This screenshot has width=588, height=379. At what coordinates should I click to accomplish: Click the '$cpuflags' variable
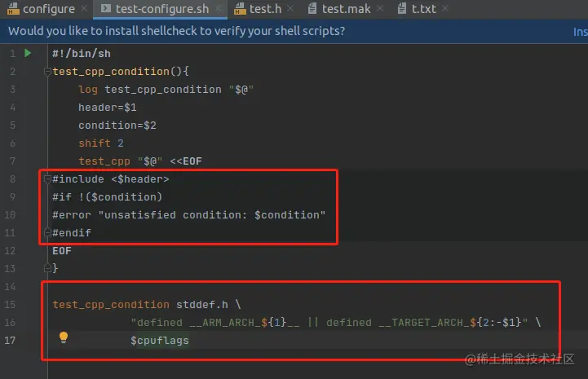coord(159,341)
